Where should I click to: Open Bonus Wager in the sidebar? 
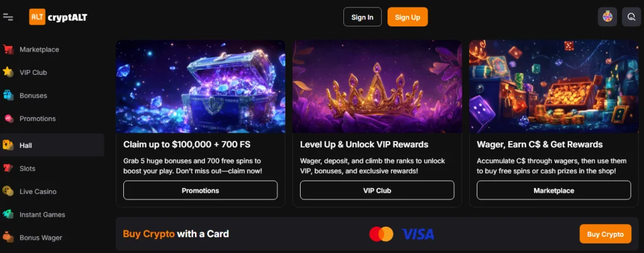[40, 238]
